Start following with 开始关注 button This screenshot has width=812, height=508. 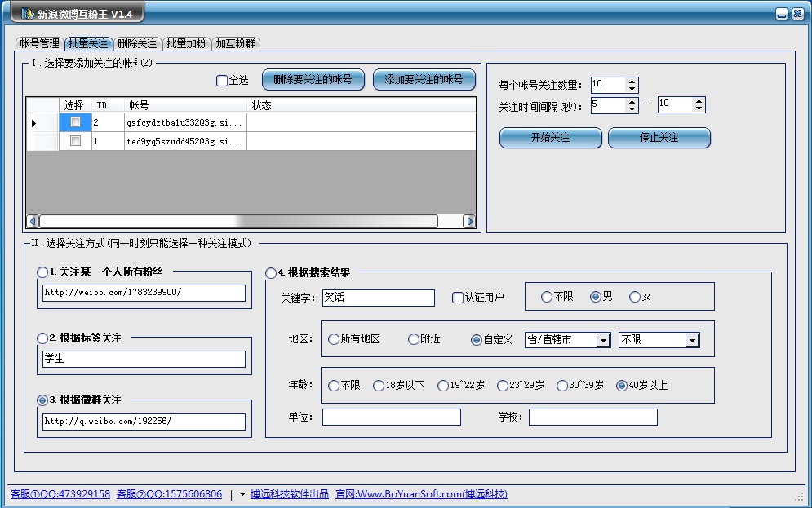click(551, 138)
